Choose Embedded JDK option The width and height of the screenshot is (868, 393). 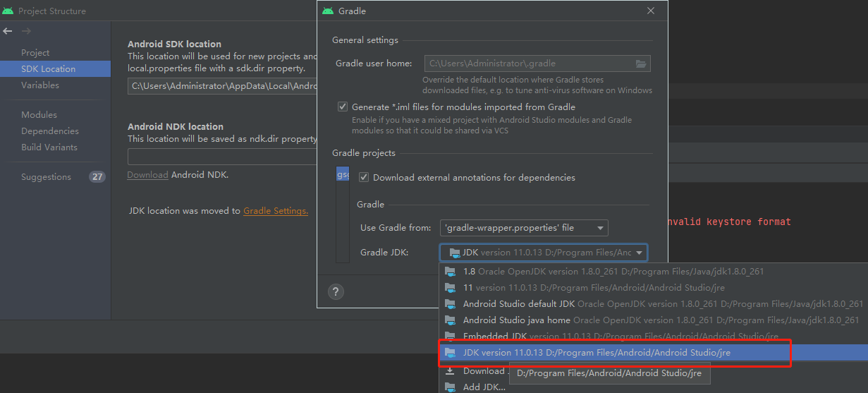click(x=653, y=336)
